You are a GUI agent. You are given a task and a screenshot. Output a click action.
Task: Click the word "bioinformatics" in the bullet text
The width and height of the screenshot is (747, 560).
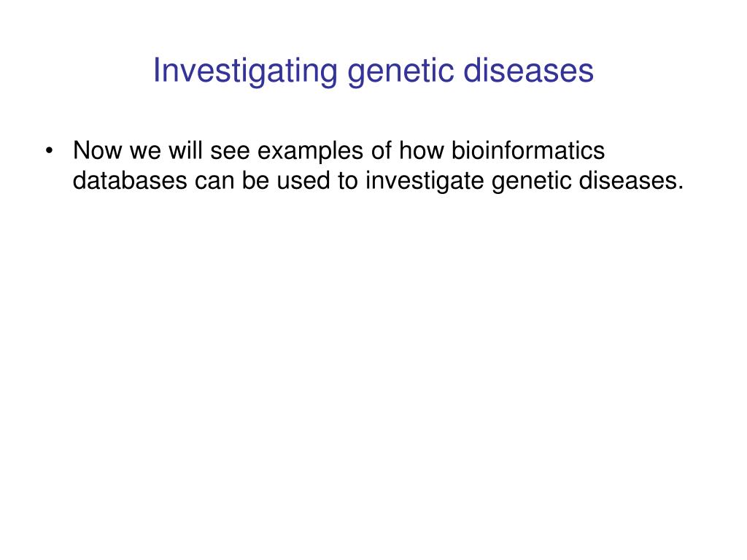pos(528,150)
